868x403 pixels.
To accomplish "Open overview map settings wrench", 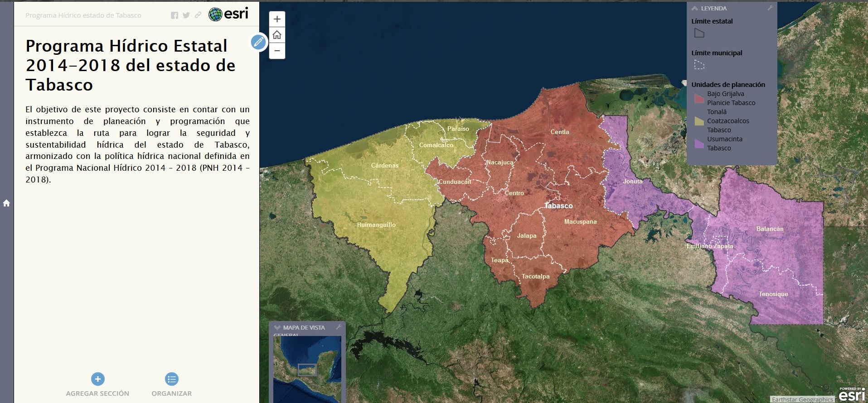I will click(338, 327).
